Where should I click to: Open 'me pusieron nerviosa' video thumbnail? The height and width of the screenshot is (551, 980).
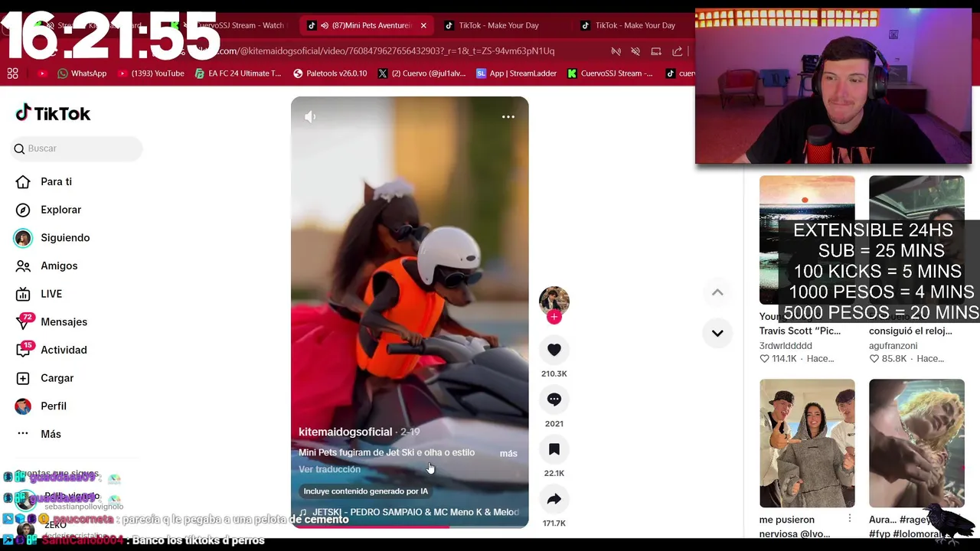[807, 443]
